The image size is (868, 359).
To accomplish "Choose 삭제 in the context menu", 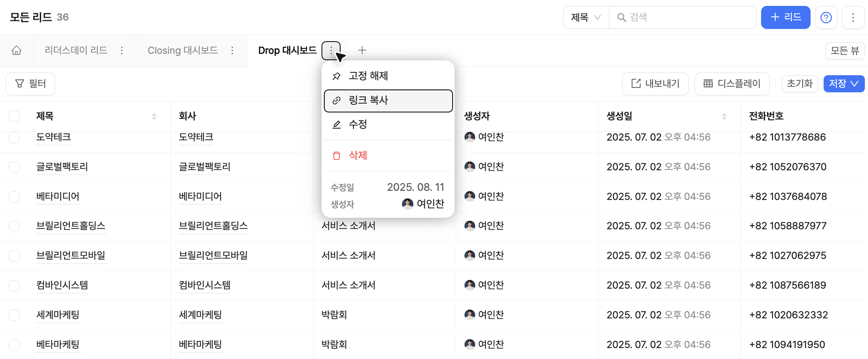I will [x=357, y=155].
